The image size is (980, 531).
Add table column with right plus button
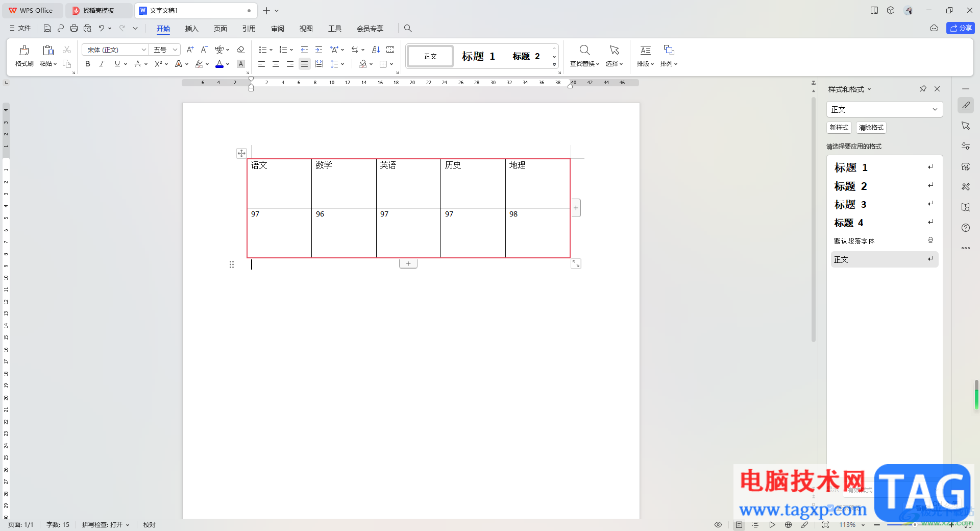pos(576,208)
